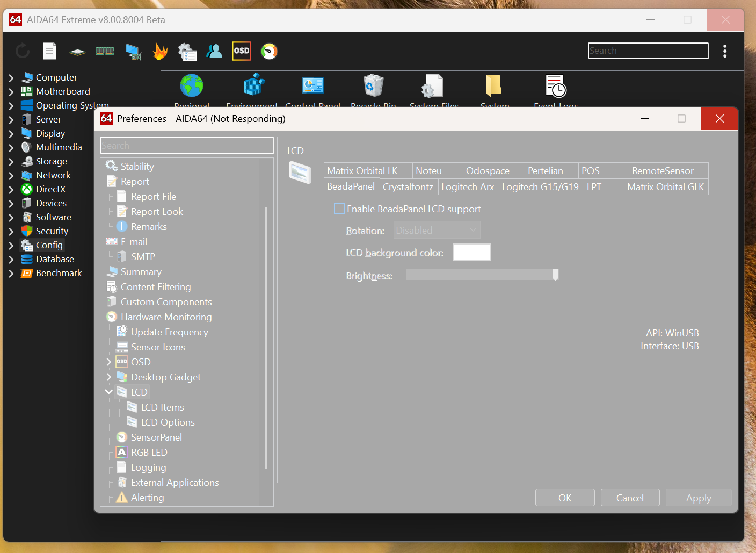Image resolution: width=756 pixels, height=553 pixels.
Task: Expand the OSD tree node
Action: (x=109, y=362)
